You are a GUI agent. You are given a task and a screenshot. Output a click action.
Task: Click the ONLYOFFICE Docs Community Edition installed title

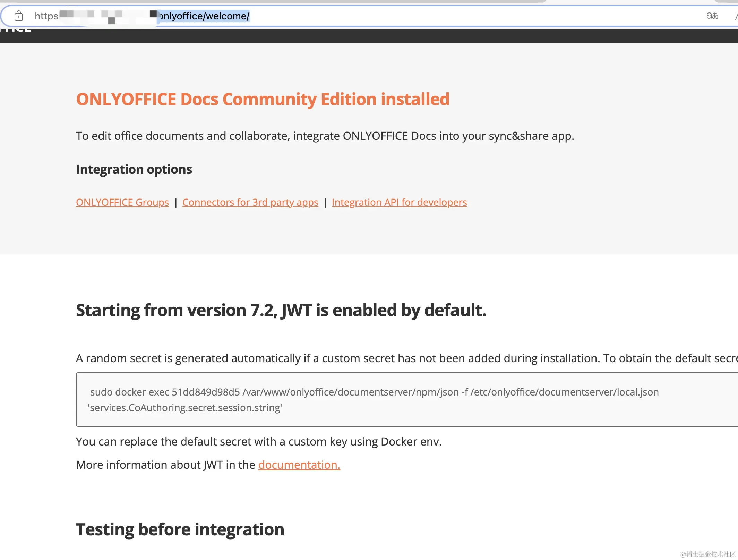[x=263, y=100]
